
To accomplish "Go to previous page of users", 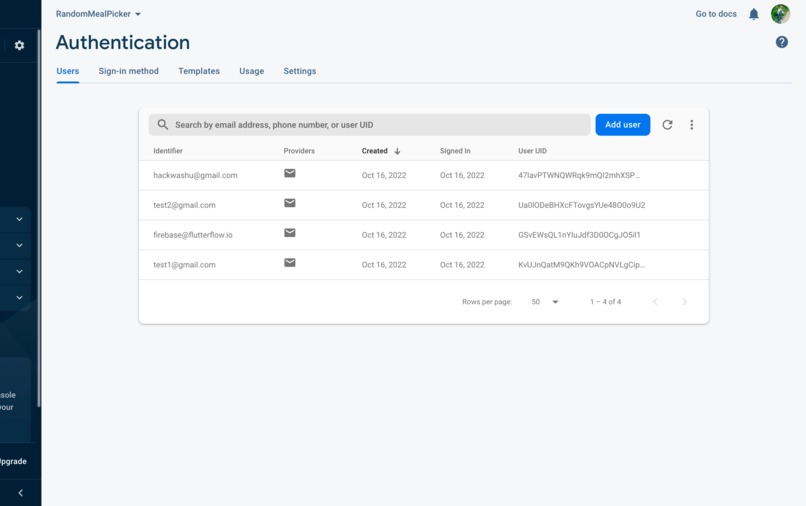I will 655,302.
